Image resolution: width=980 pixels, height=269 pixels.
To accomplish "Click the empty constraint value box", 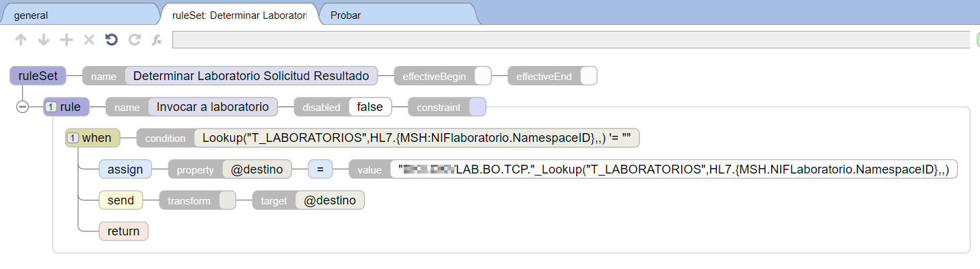I will (477, 107).
